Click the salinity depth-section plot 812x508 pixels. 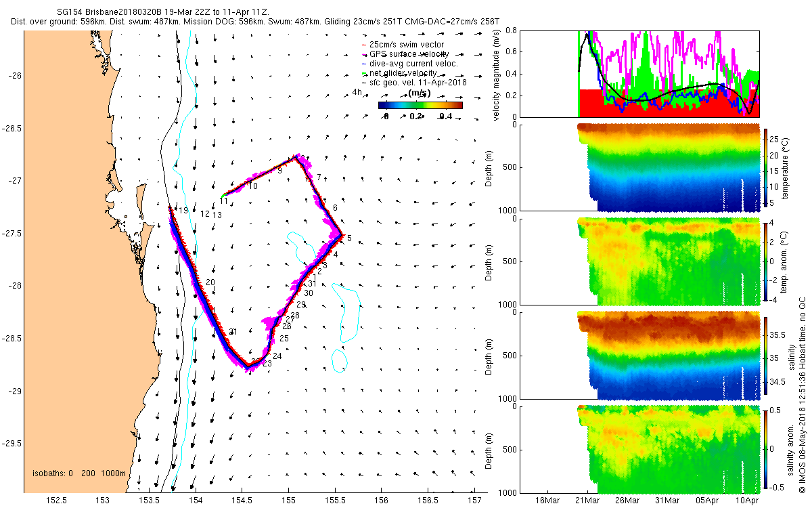pyautogui.click(x=638, y=355)
